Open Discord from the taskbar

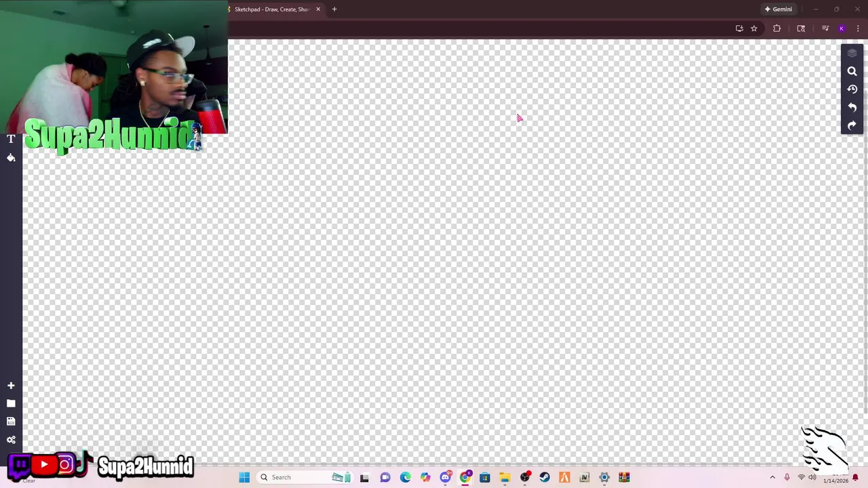tap(446, 477)
